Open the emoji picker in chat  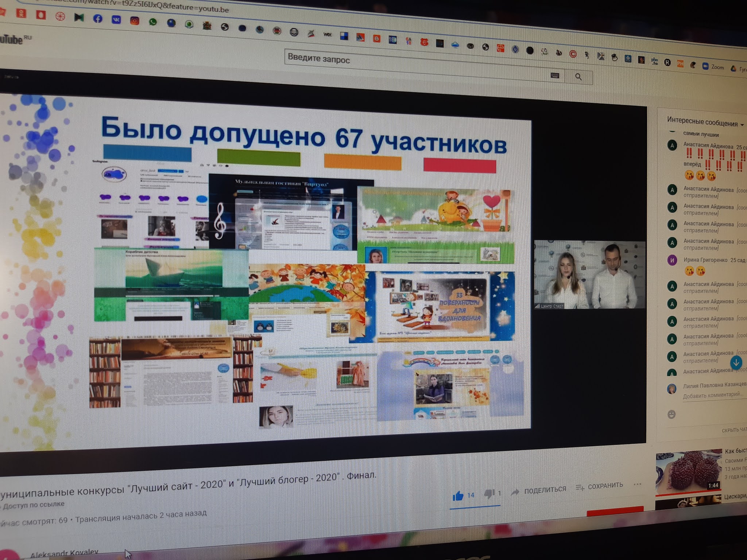pos(671,414)
